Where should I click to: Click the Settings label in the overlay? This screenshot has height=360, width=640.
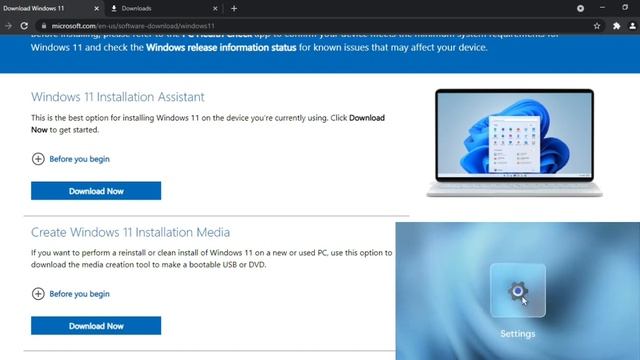coord(518,333)
